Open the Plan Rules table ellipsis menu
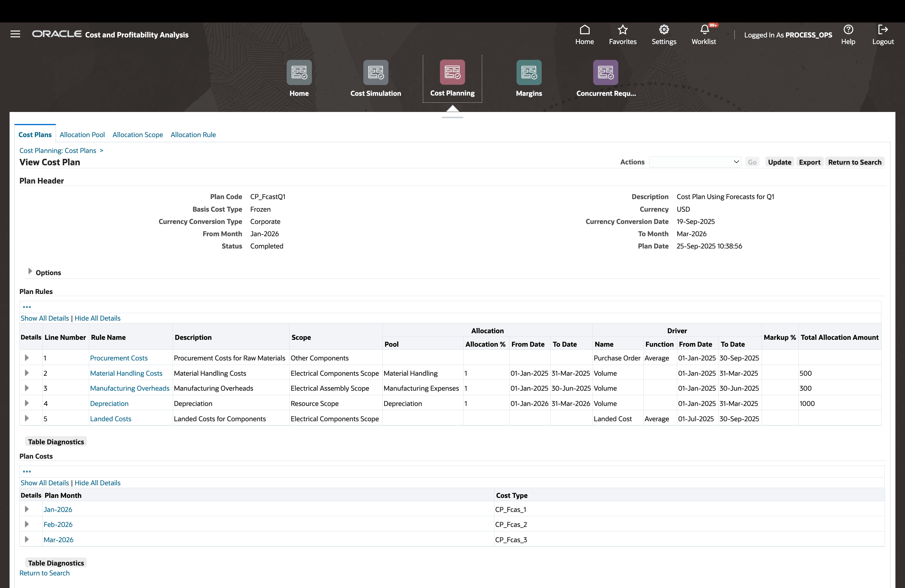This screenshot has height=588, width=905. click(x=27, y=307)
